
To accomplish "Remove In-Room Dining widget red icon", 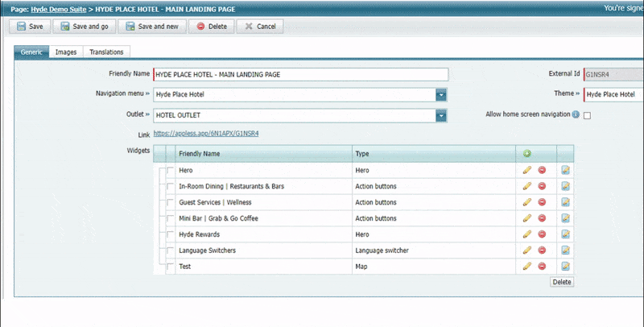I will 542,186.
